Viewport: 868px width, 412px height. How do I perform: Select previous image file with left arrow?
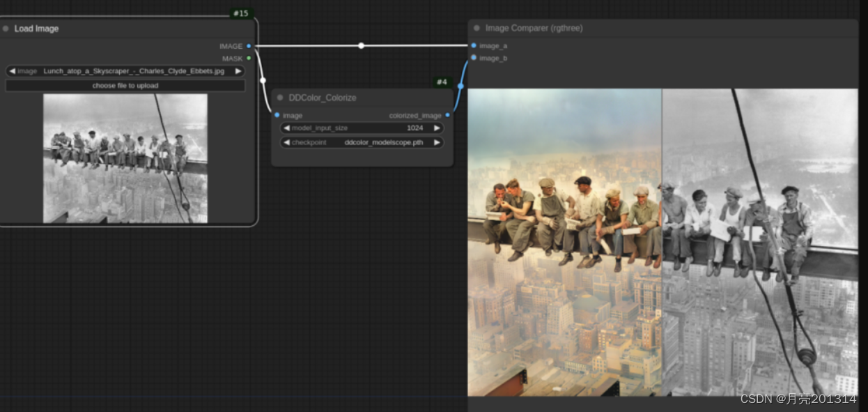[12, 71]
